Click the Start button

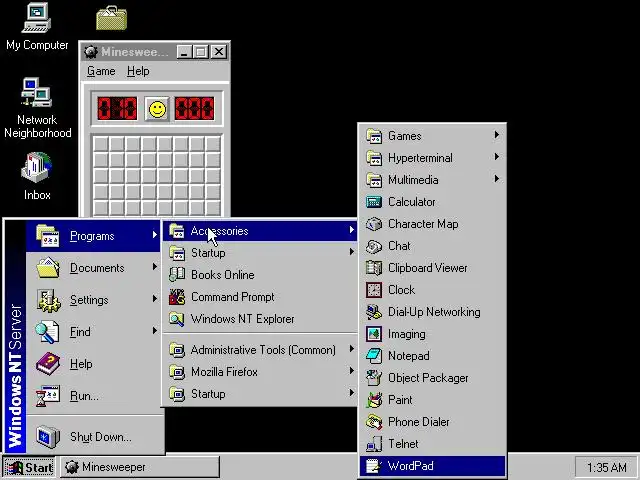pos(29,467)
